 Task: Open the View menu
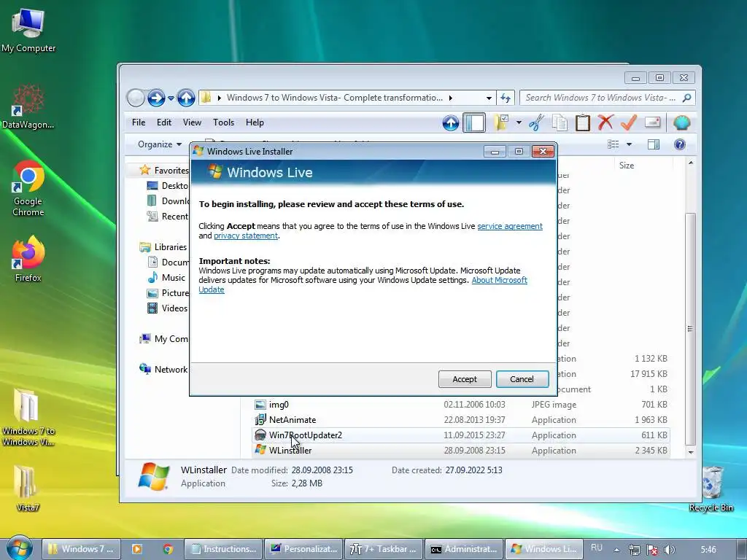click(192, 122)
